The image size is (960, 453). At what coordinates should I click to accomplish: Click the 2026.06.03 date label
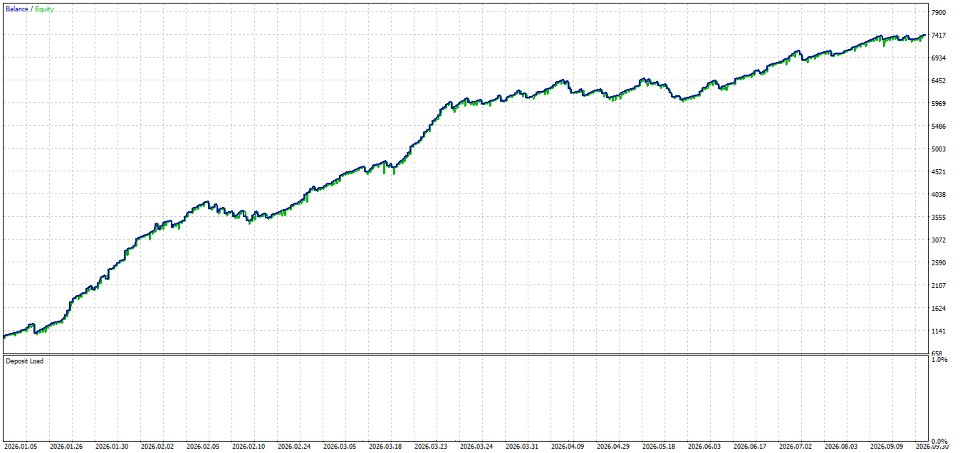tap(705, 447)
